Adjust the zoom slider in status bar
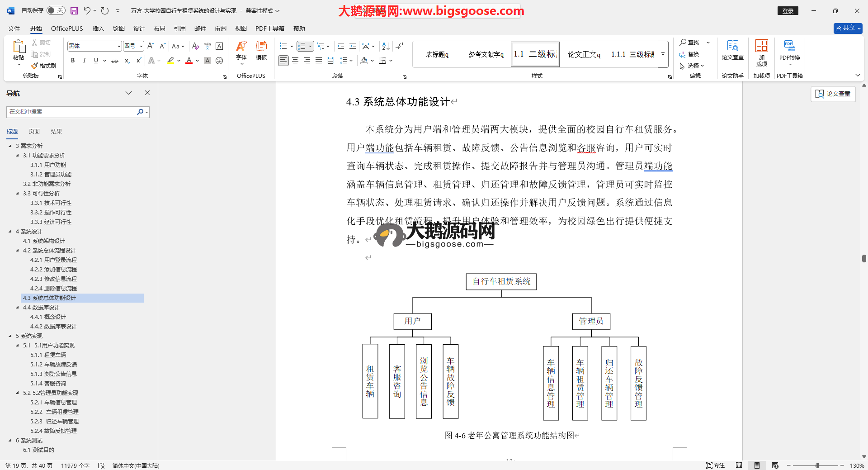Screen dimensions: 868x470 (x=817, y=465)
